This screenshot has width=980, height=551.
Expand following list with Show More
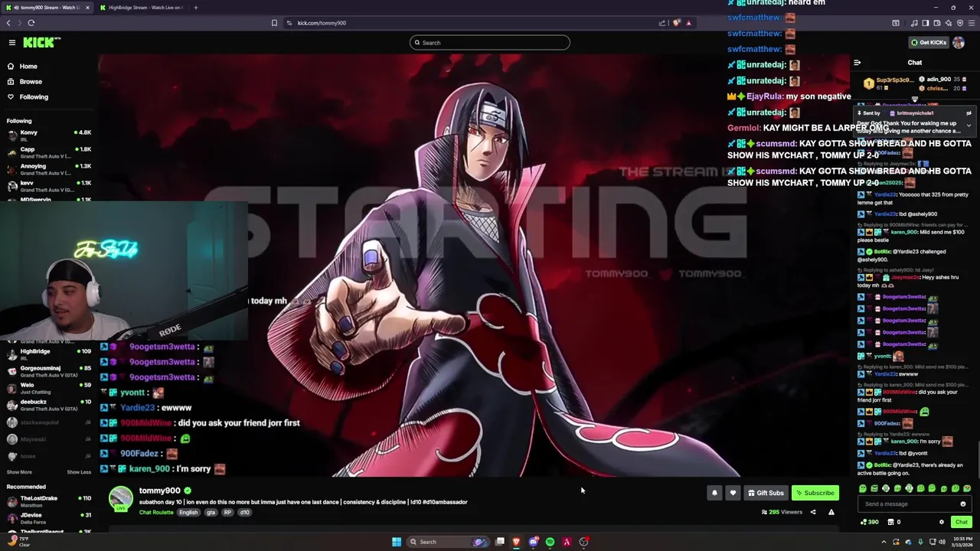[x=19, y=472]
